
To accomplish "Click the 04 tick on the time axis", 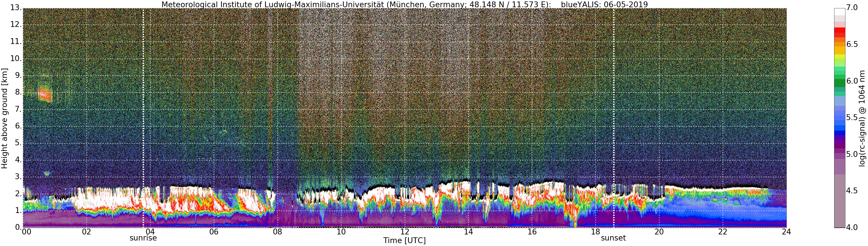I will [150, 232].
